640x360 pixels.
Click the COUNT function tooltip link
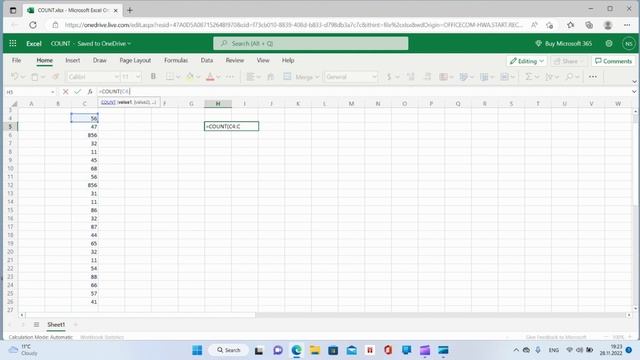pyautogui.click(x=108, y=102)
